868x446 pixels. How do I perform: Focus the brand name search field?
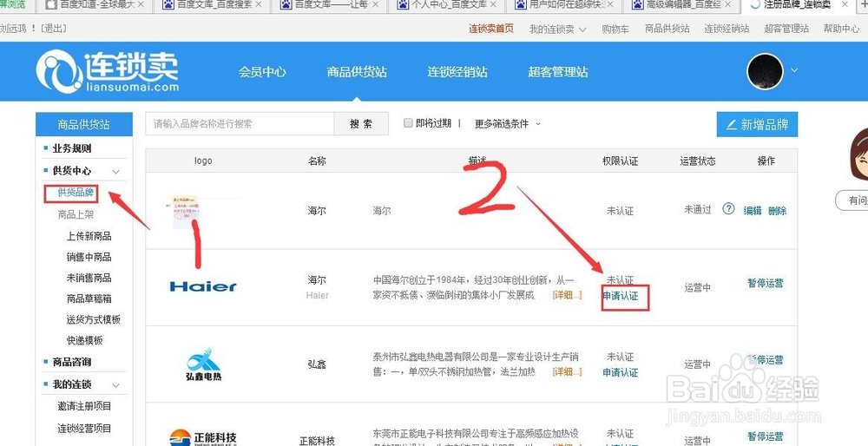coord(240,124)
